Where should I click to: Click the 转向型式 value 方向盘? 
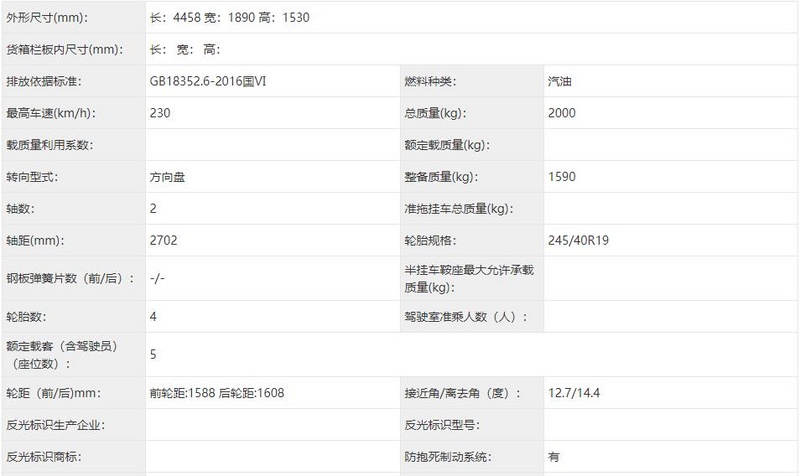pyautogui.click(x=167, y=177)
